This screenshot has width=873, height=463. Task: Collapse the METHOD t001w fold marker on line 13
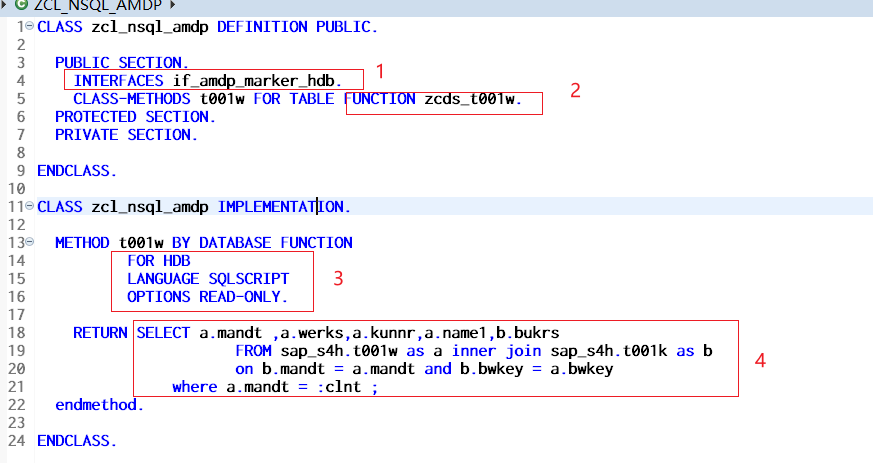coord(30,242)
